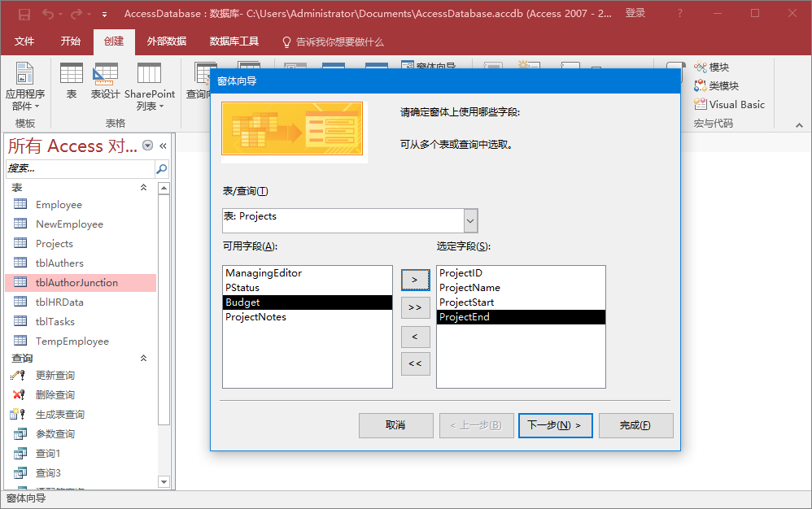Collapse the Queries (查询) group in navigation
The image size is (812, 509).
pyautogui.click(x=144, y=359)
